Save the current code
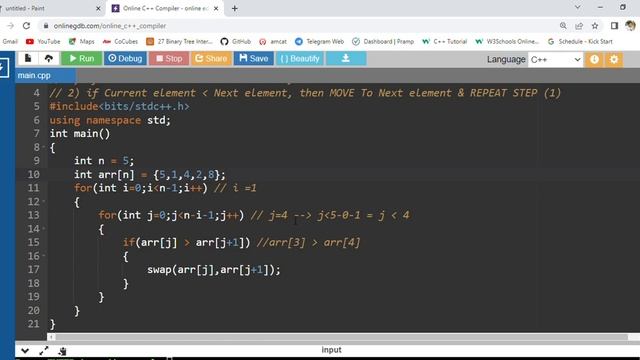This screenshot has height=360, width=640. 253,59
